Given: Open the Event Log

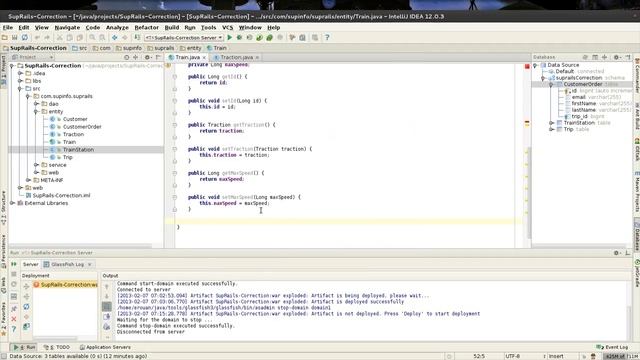Looking at the screenshot, I should tap(612, 347).
